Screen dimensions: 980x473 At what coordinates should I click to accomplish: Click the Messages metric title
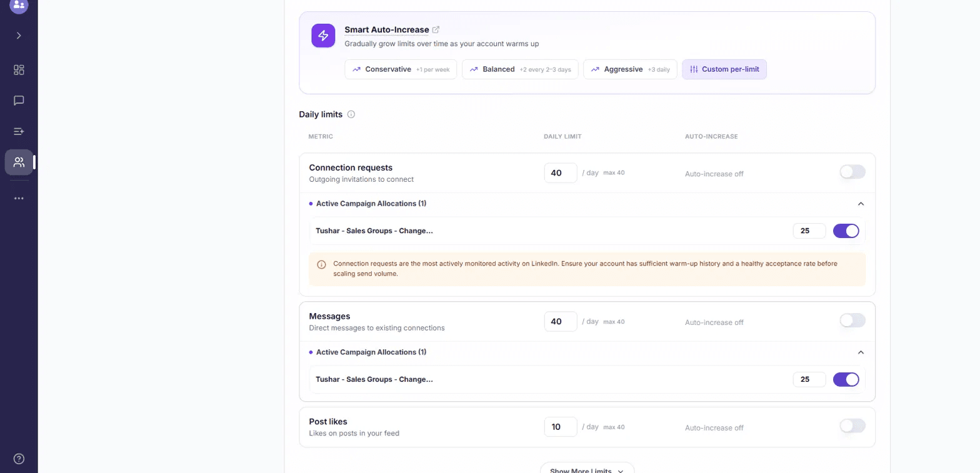point(329,316)
